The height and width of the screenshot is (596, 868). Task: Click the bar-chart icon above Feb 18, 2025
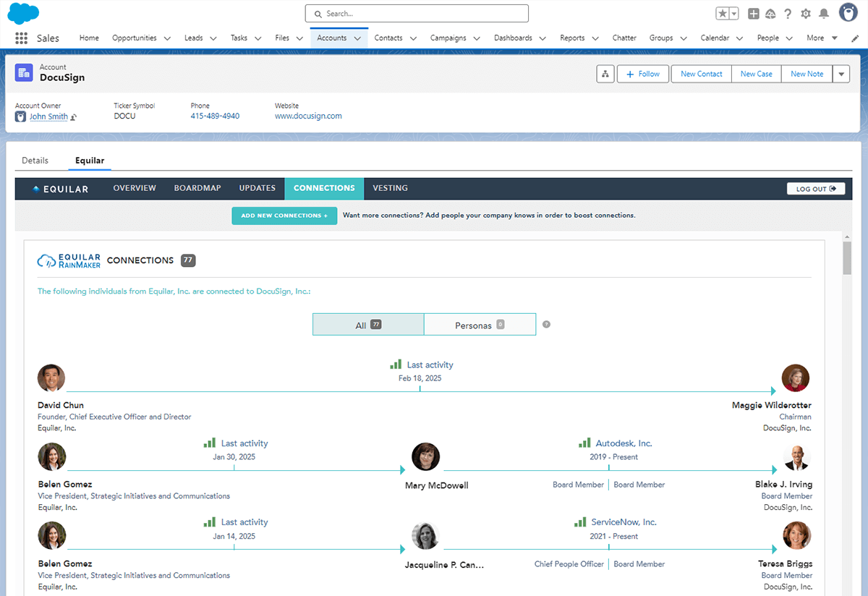click(x=396, y=365)
